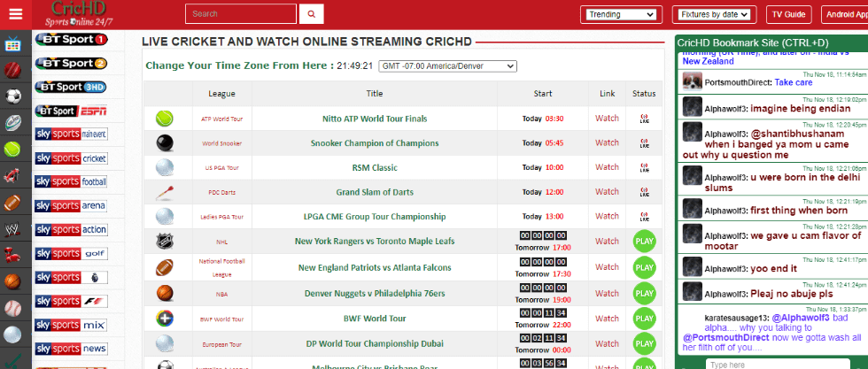The height and width of the screenshot is (369, 868).
Task: Click PLAY button for NHL Rangers game
Action: coord(645,242)
